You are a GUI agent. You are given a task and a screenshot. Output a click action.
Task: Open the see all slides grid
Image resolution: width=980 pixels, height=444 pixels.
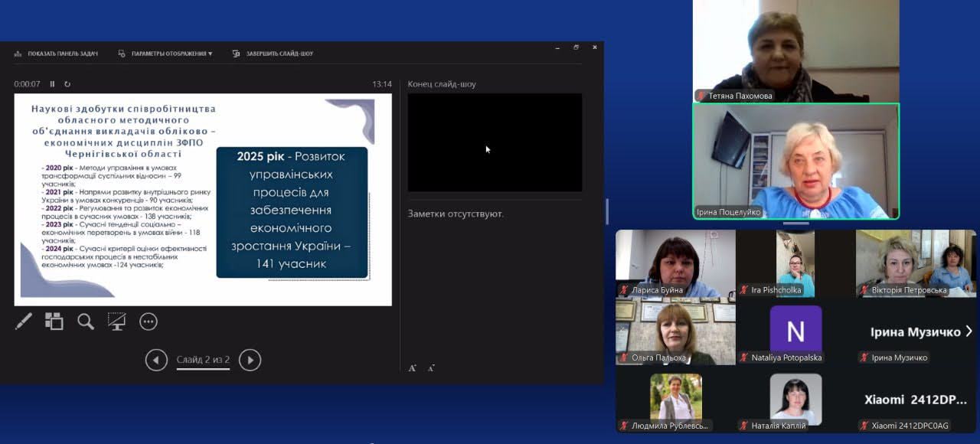point(54,322)
